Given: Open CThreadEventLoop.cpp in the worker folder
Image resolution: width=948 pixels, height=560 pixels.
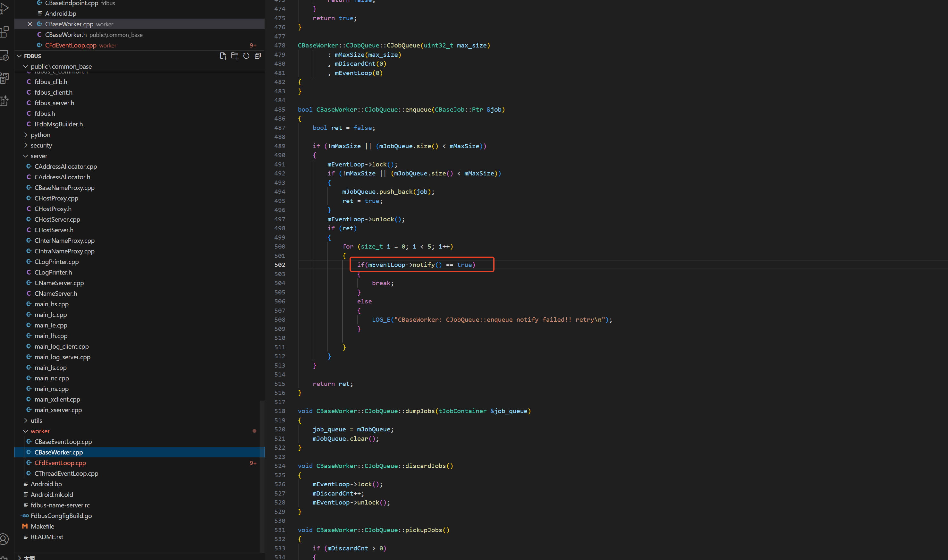Looking at the screenshot, I should [x=139, y=473].
